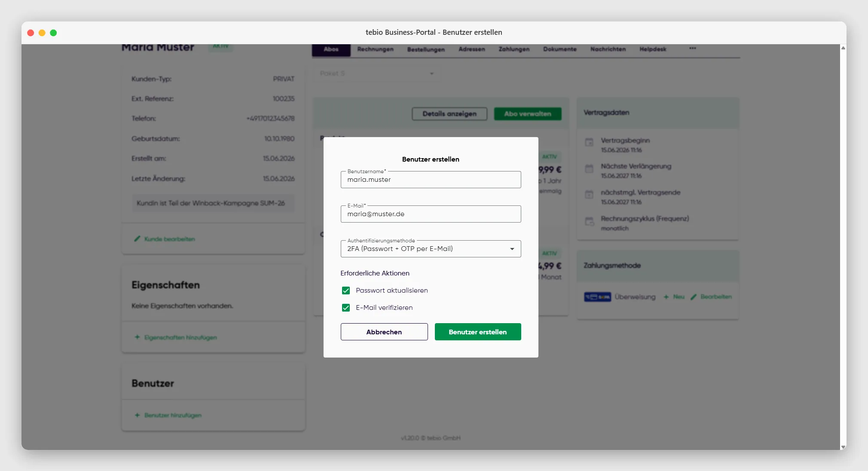This screenshot has height=471, width=868.
Task: Open the Helpdesk tab
Action: click(x=653, y=49)
